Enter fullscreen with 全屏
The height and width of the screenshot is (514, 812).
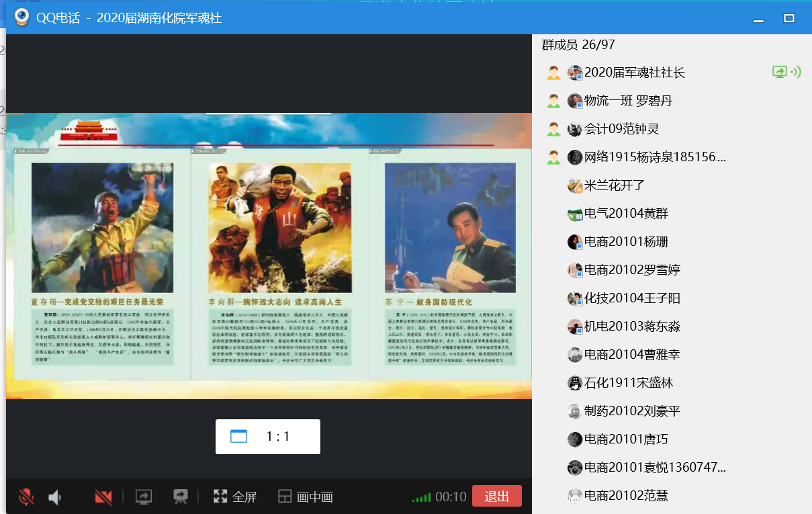(x=235, y=497)
